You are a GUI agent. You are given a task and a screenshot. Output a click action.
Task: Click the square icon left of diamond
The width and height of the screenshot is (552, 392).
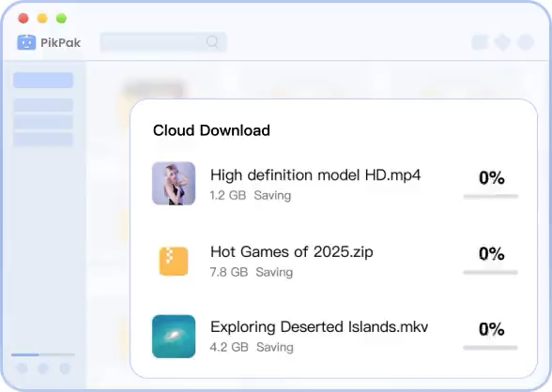[480, 42]
